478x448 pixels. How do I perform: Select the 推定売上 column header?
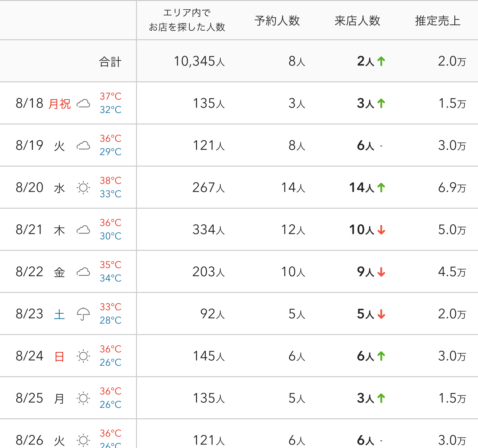437,21
